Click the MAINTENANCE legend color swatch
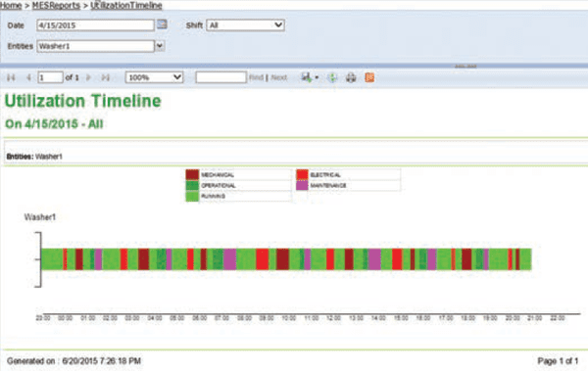The width and height of the screenshot is (588, 371). [302, 185]
